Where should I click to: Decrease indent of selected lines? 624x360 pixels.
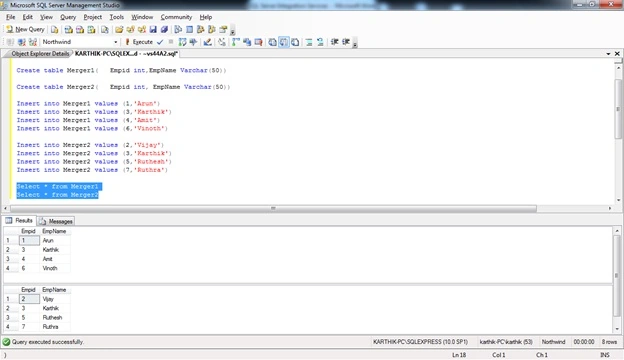pyautogui.click(x=334, y=42)
